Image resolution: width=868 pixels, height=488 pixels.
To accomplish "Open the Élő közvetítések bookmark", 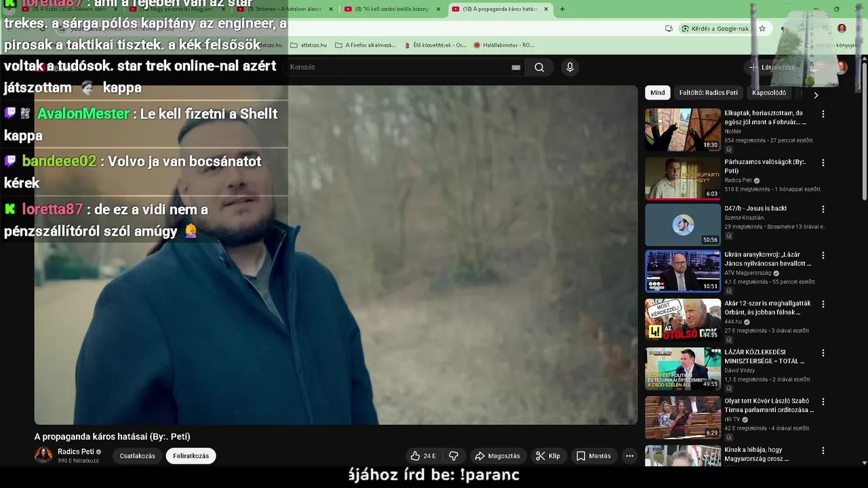I will pos(435,45).
